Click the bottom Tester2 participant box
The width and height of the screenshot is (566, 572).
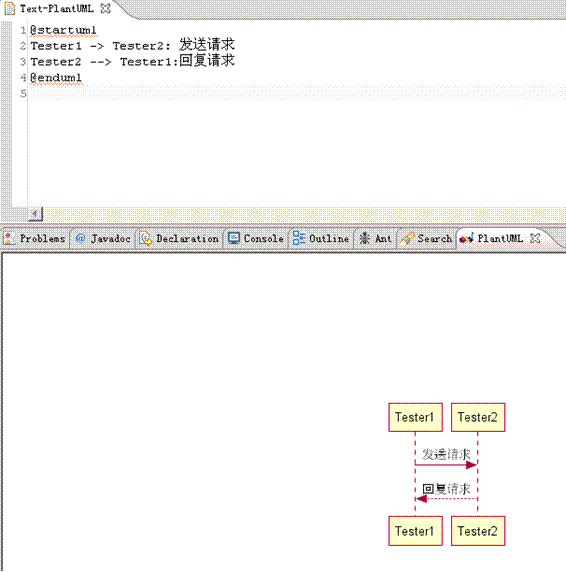click(478, 531)
